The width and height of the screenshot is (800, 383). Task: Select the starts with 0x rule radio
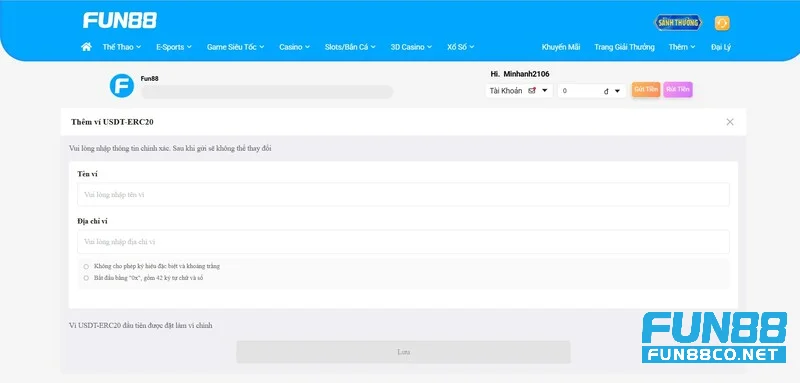pyautogui.click(x=86, y=278)
